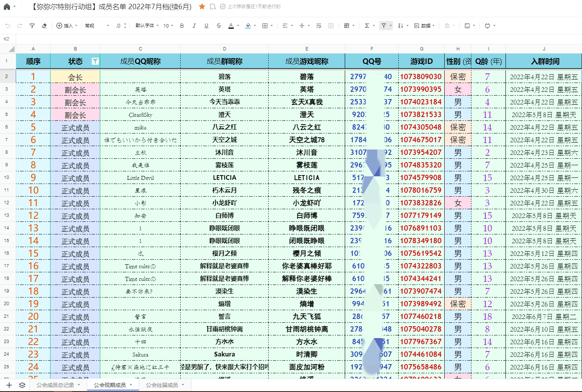Click the filter icon in 状态 header
The width and height of the screenshot is (582, 392).
[95, 61]
